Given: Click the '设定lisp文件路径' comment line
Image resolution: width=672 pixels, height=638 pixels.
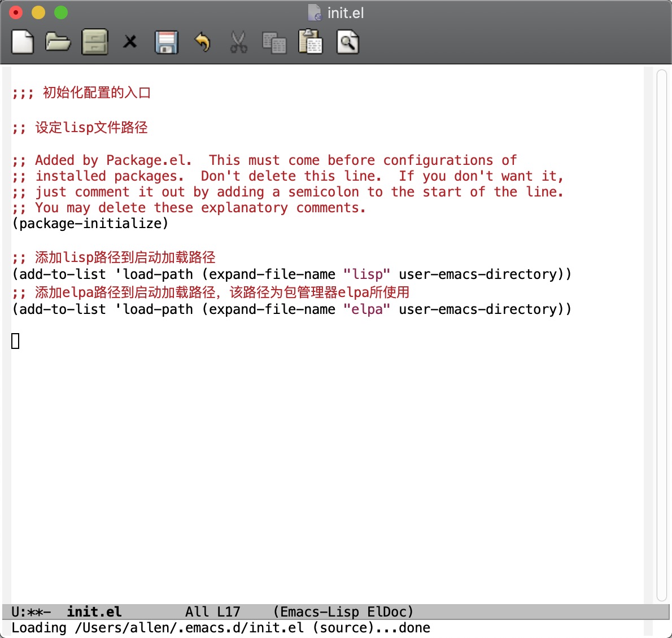Looking at the screenshot, I should [80, 127].
